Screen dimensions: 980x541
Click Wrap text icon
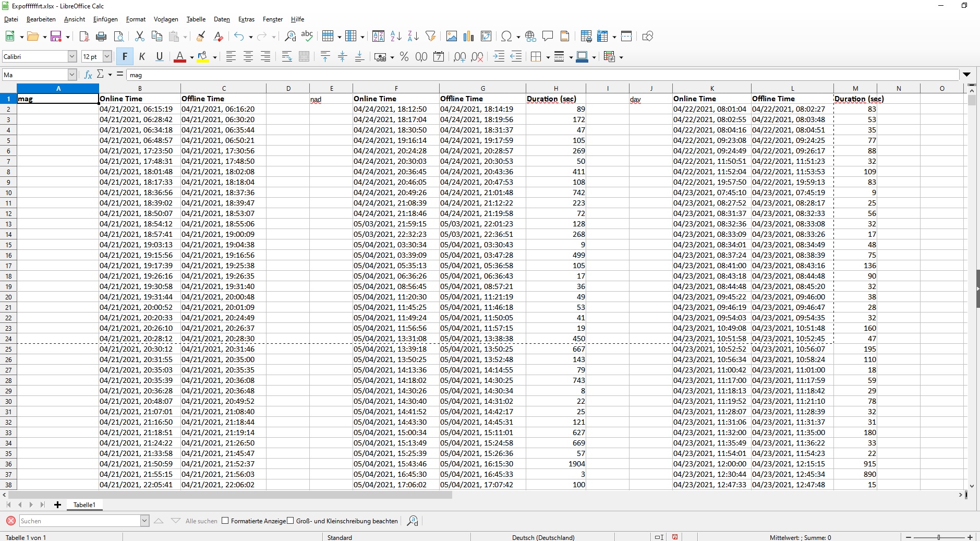287,57
